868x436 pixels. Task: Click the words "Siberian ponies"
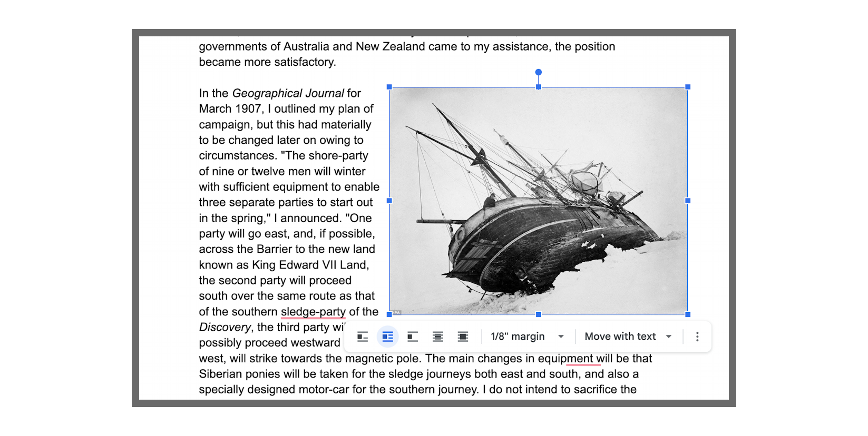[239, 374]
